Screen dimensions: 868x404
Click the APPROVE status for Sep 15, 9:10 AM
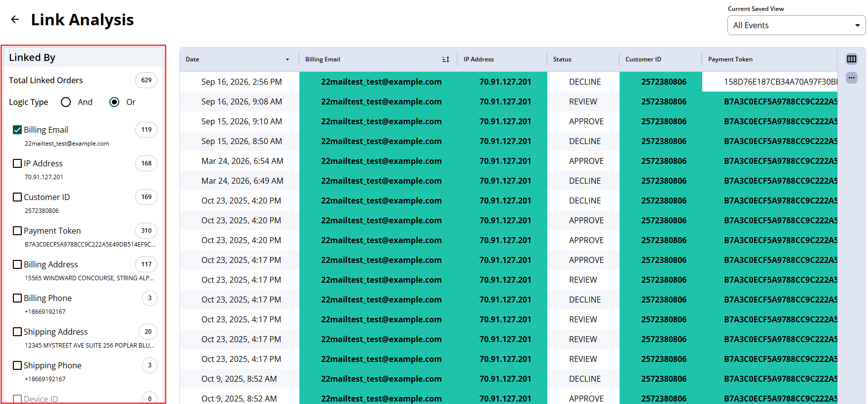click(586, 121)
